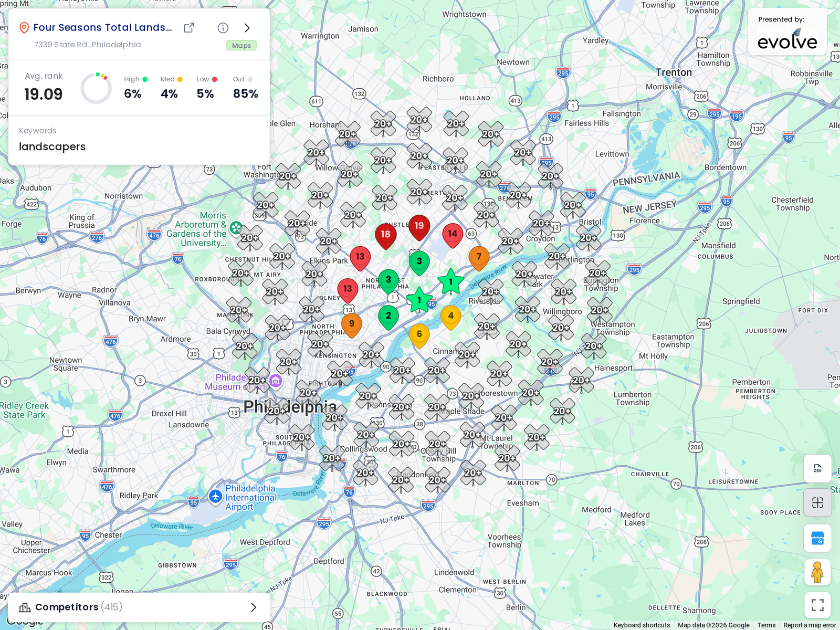Viewport: 840px width, 630px height.
Task: Select the green rank 2 map pin
Action: point(388,317)
